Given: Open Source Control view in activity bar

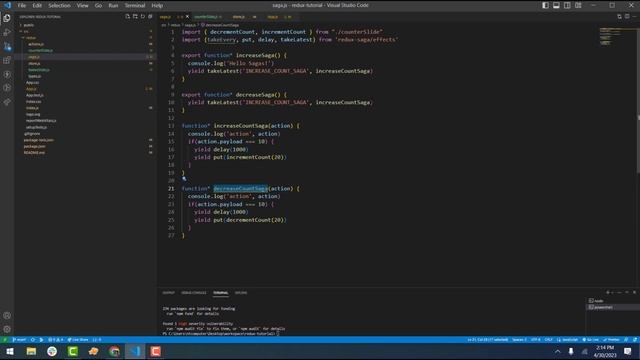Looking at the screenshot, I should pos(7,46).
